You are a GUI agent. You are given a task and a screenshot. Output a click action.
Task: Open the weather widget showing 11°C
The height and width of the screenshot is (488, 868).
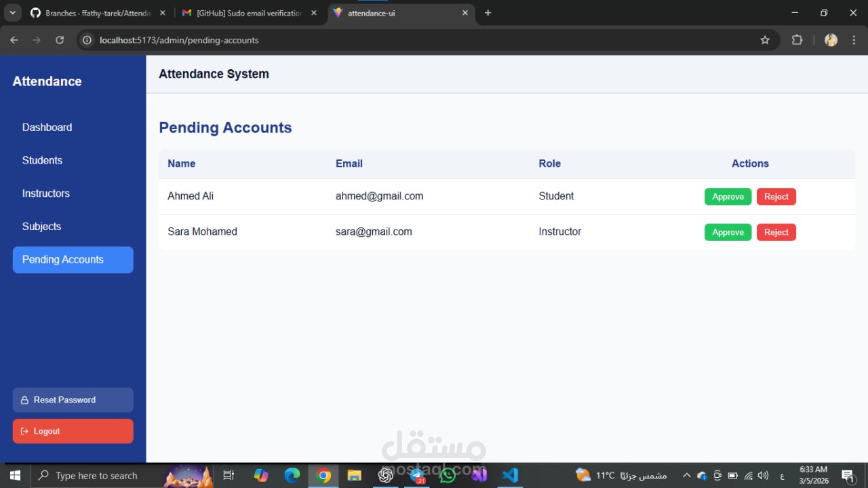pos(620,476)
